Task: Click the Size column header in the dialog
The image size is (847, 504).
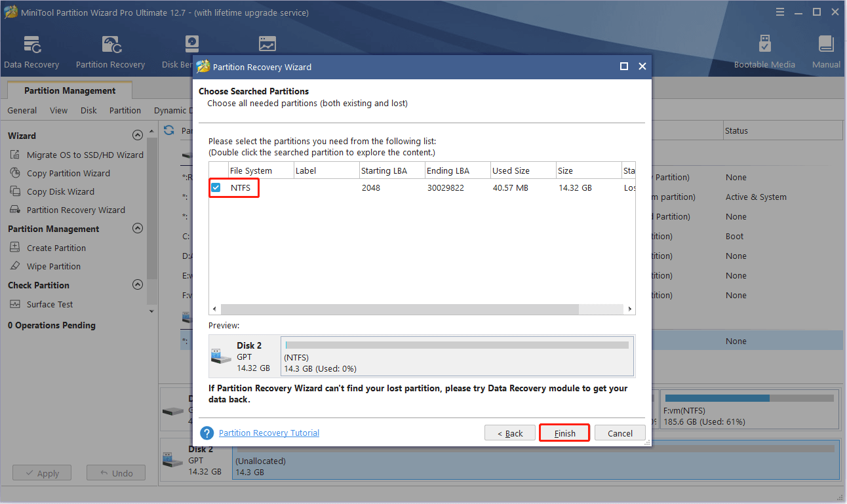Action: 588,170
